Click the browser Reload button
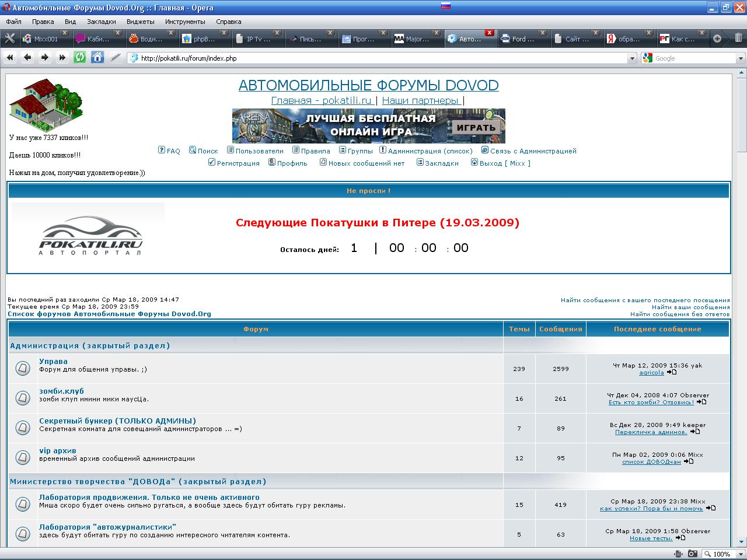 click(79, 57)
